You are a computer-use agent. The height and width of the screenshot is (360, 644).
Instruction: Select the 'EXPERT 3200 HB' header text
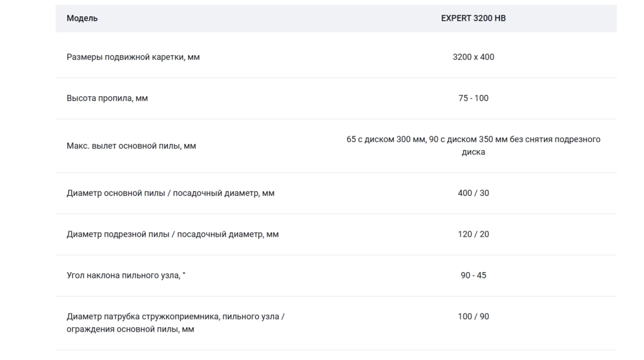tap(473, 18)
